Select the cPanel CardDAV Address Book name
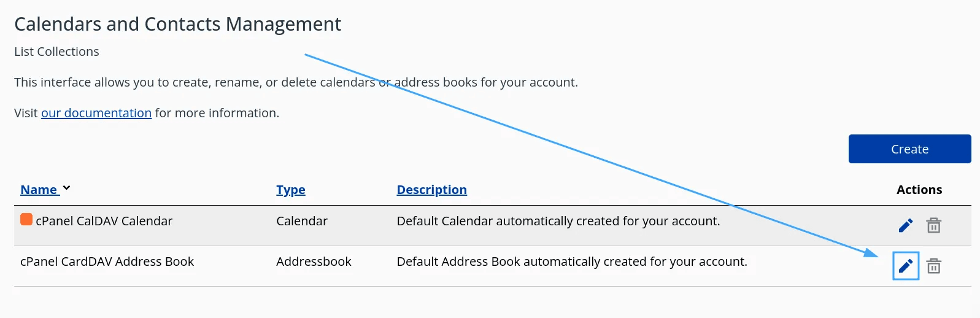 click(107, 262)
